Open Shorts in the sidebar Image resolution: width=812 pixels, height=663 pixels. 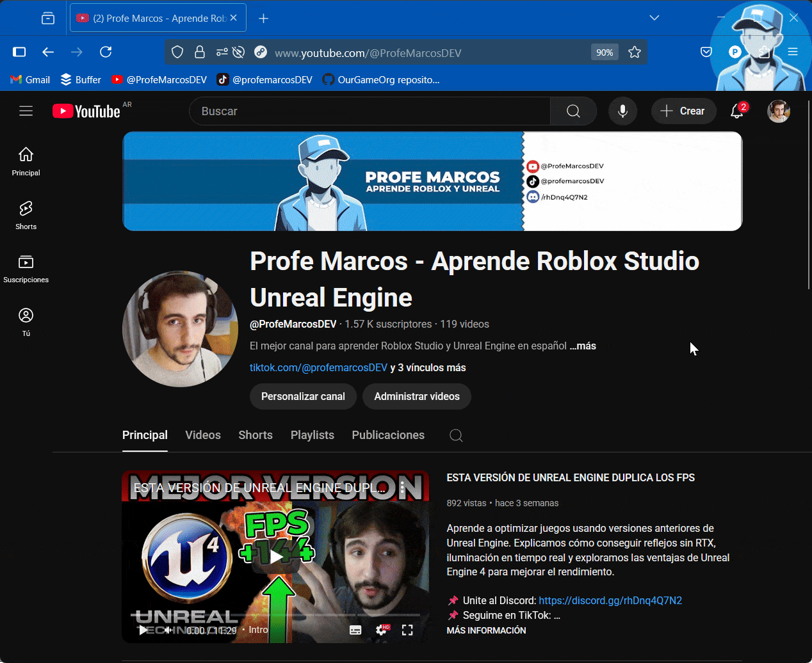[26, 216]
